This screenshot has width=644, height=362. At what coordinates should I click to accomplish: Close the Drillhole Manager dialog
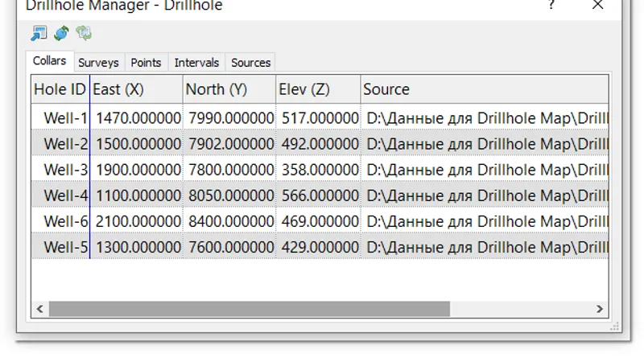point(597,5)
